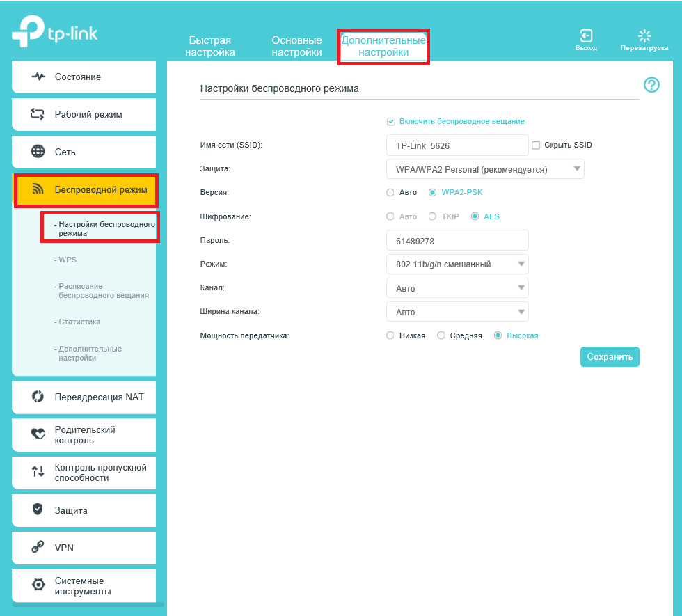Open Статистика submenu item
The height and width of the screenshot is (616, 682).
point(77,322)
